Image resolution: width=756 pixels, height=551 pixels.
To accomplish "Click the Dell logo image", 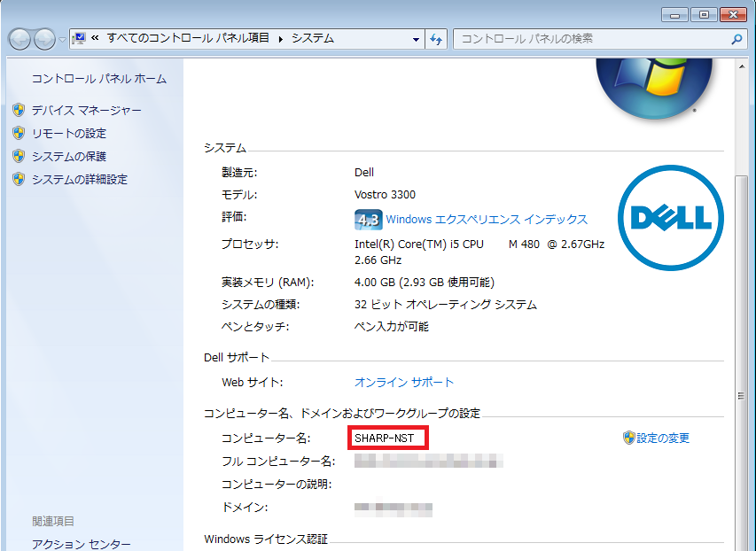I will pos(671,218).
